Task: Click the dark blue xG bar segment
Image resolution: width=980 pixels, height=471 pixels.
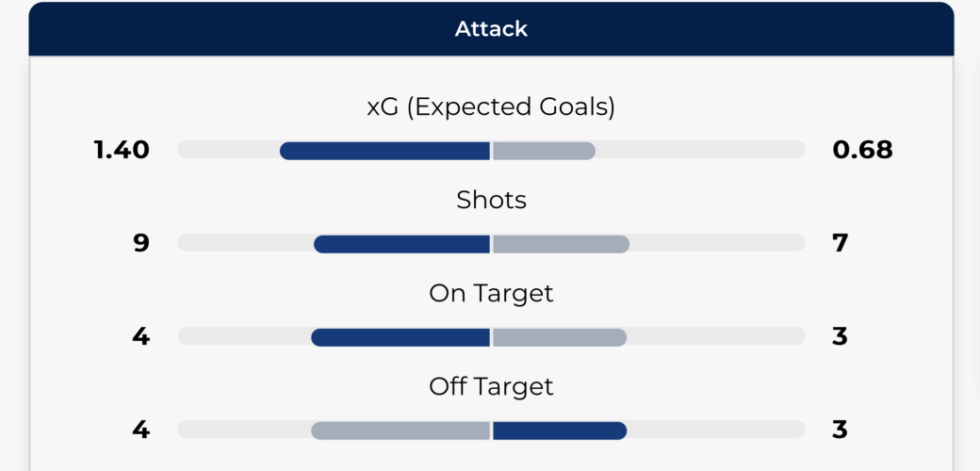Action: pos(384,150)
